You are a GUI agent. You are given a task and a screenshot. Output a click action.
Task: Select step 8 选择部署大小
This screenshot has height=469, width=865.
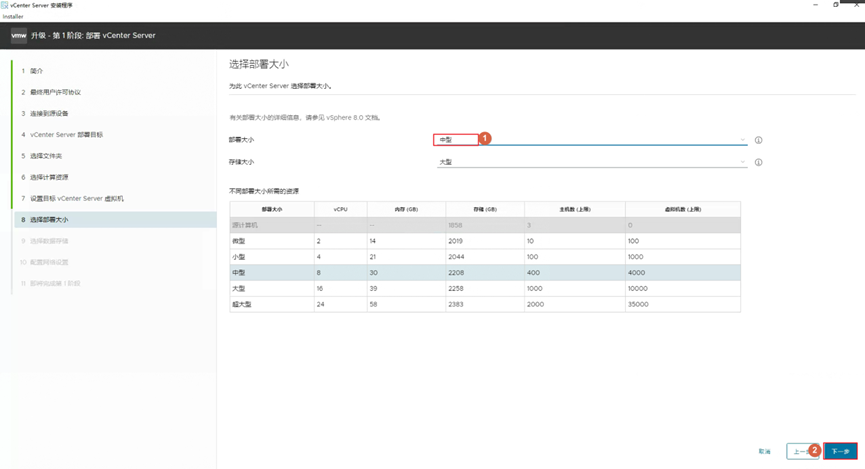pos(115,220)
